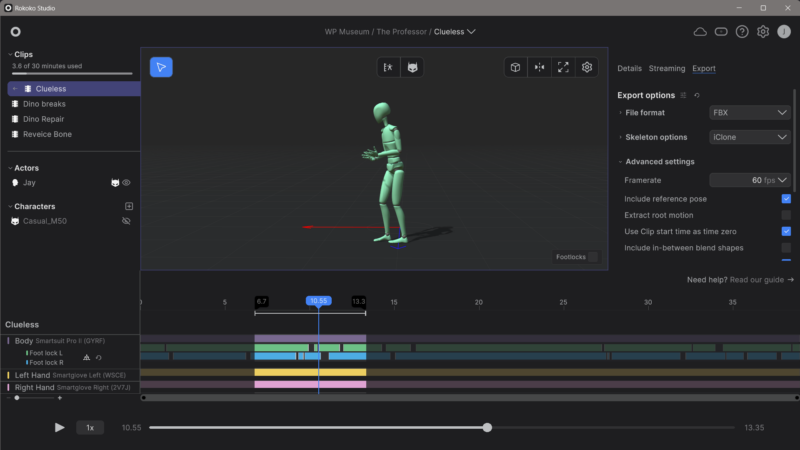This screenshot has width=800, height=450.
Task: Open the help question mark icon
Action: [742, 31]
